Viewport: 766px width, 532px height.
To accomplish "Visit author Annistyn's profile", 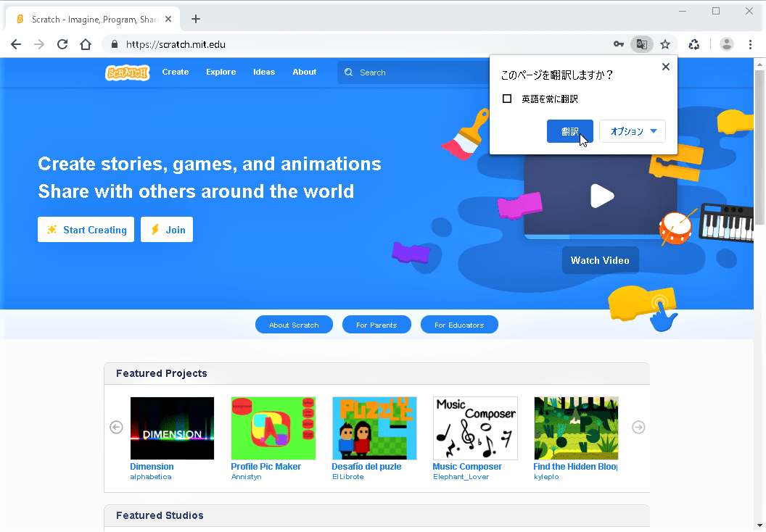I will tap(246, 477).
